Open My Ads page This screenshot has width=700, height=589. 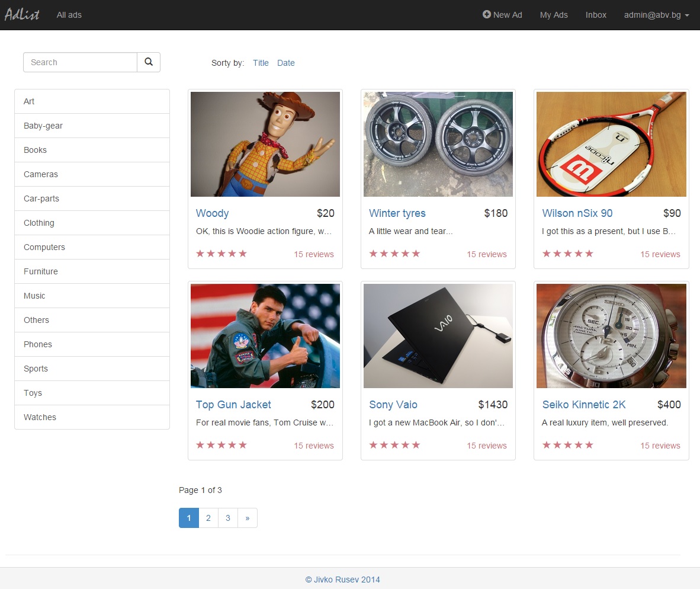click(x=554, y=15)
